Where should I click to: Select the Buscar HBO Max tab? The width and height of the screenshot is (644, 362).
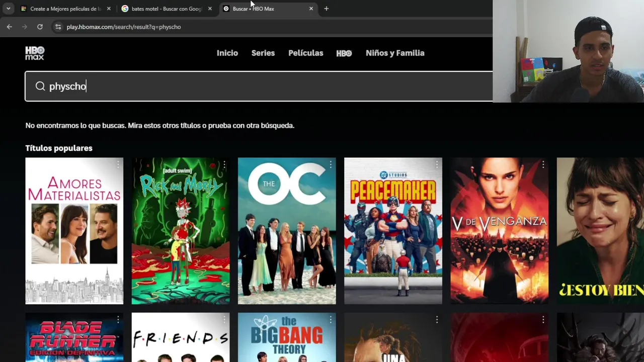click(x=268, y=9)
